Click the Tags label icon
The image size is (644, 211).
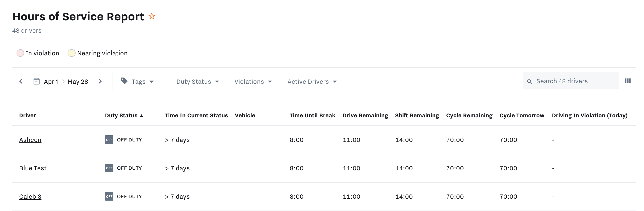[124, 81]
